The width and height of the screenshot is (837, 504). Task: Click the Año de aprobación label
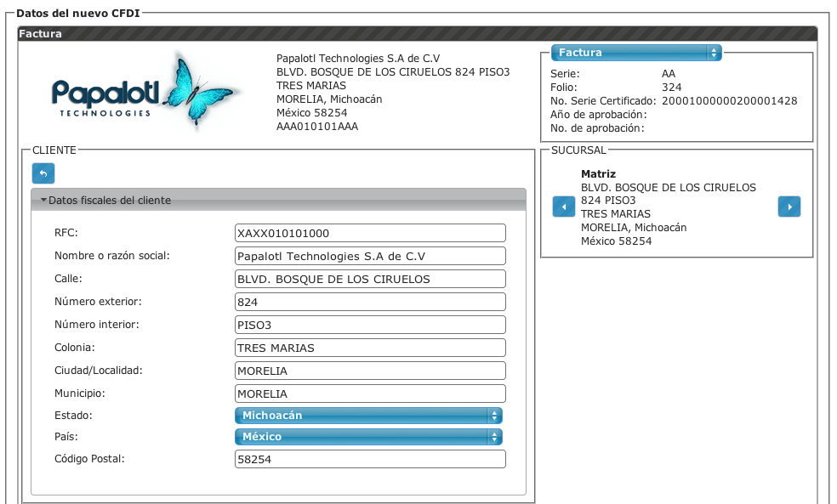click(598, 115)
